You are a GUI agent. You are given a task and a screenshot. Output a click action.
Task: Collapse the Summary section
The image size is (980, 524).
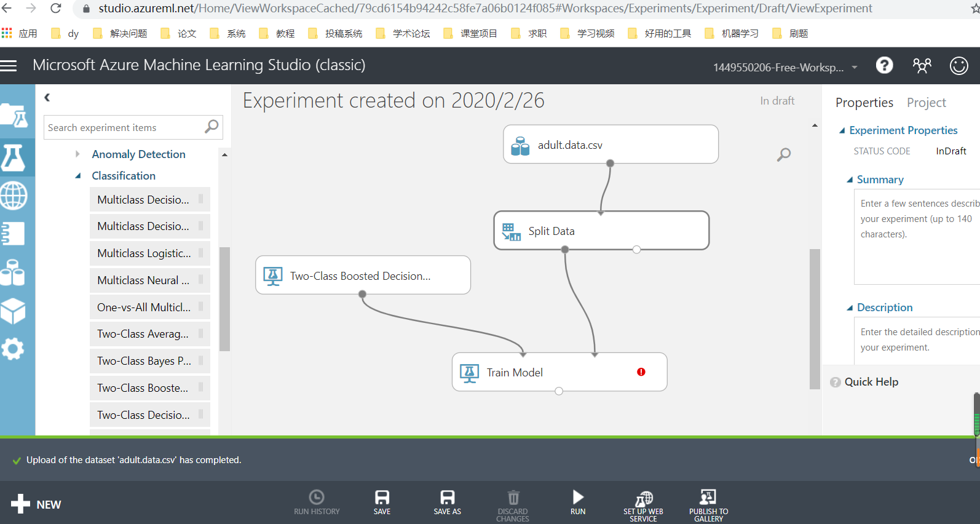pos(850,180)
